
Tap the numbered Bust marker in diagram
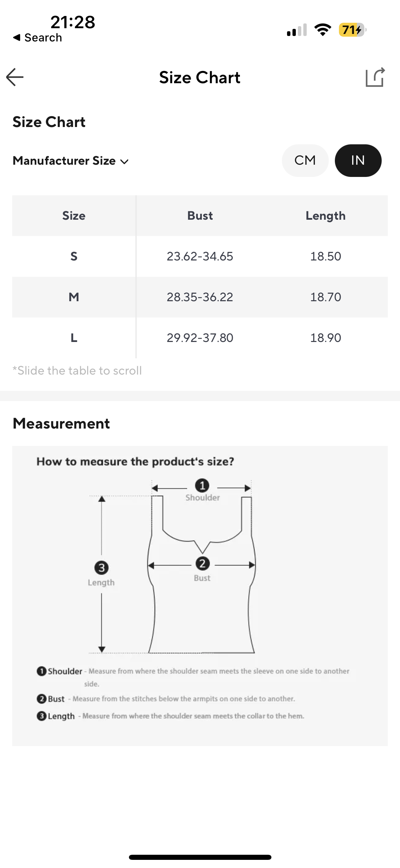[203, 564]
